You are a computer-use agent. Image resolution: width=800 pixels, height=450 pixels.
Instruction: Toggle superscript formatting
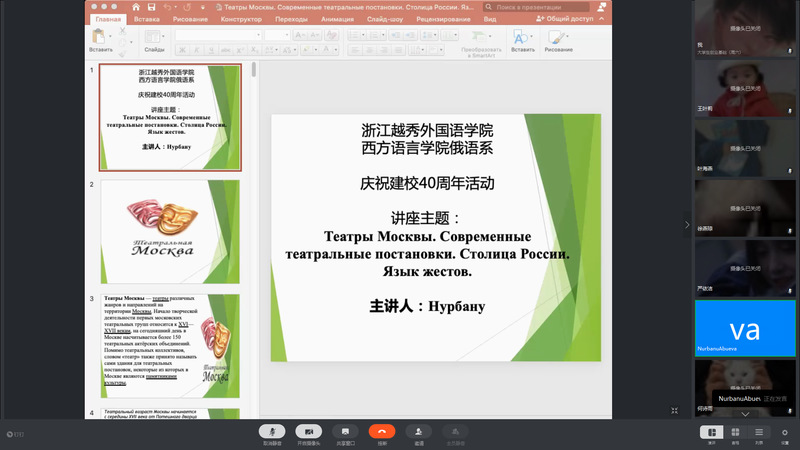(x=240, y=49)
